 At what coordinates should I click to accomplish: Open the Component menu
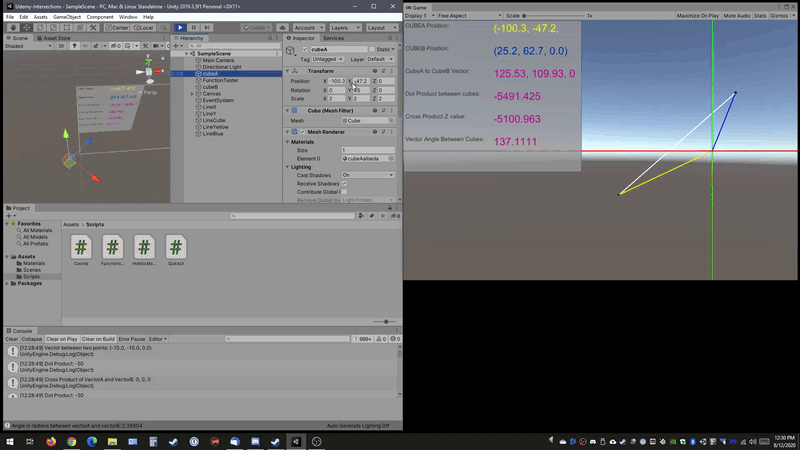[x=100, y=17]
